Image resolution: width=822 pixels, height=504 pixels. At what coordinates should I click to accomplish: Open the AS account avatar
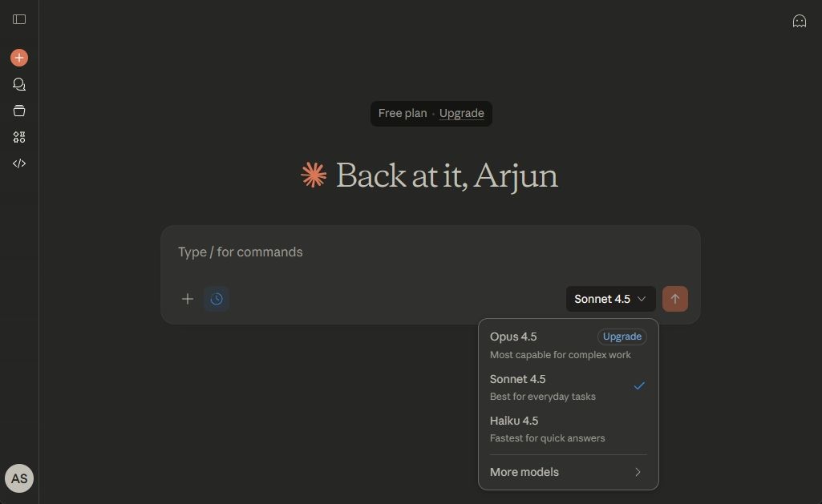pyautogui.click(x=18, y=478)
